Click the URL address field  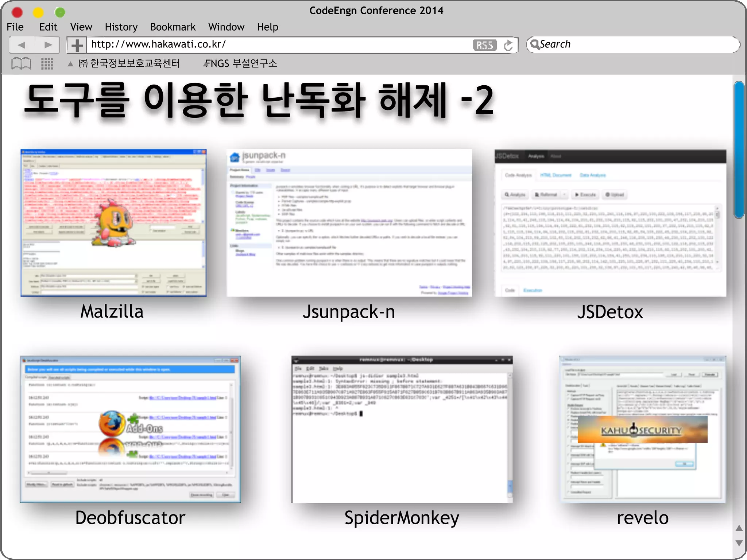pyautogui.click(x=277, y=44)
